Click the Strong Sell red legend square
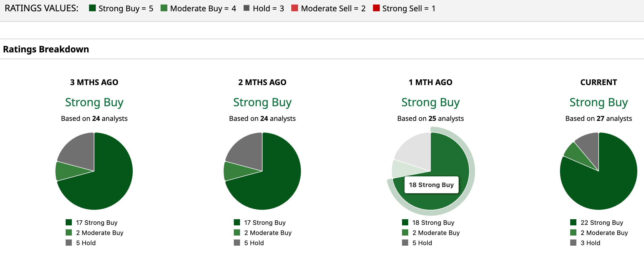644x253 pixels. click(376, 8)
